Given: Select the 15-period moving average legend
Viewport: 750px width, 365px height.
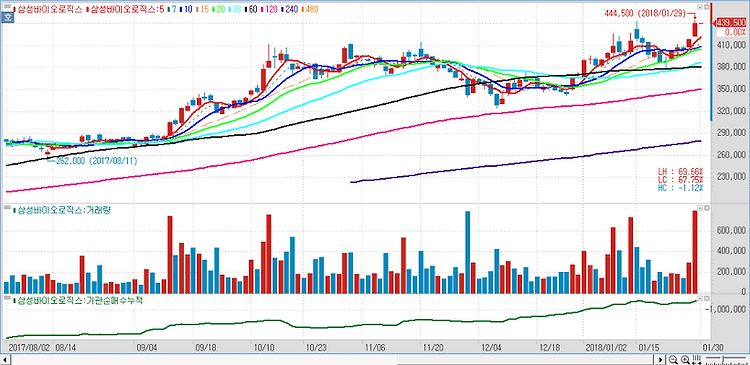Looking at the screenshot, I should [202, 9].
